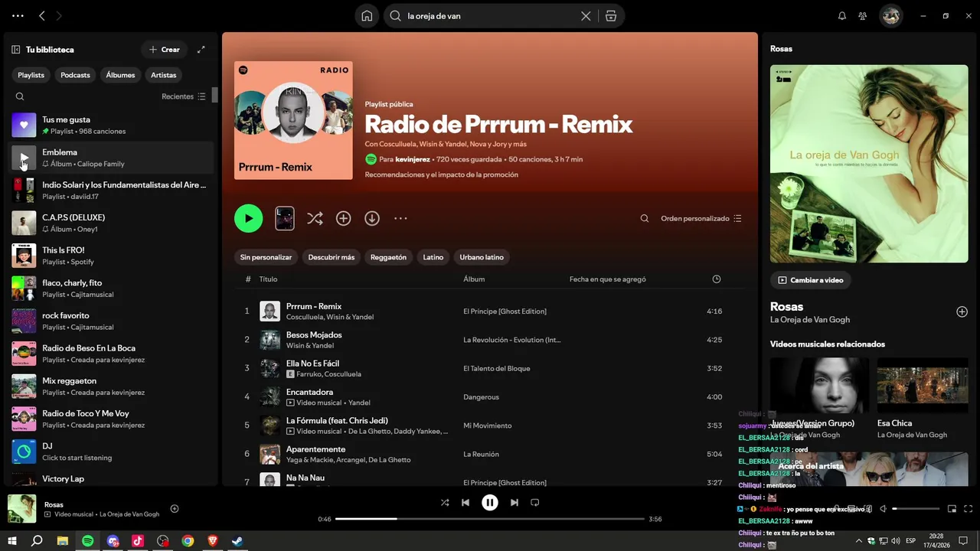Viewport: 980px width, 551px height.
Task: Skip to the next track
Action: (x=514, y=503)
